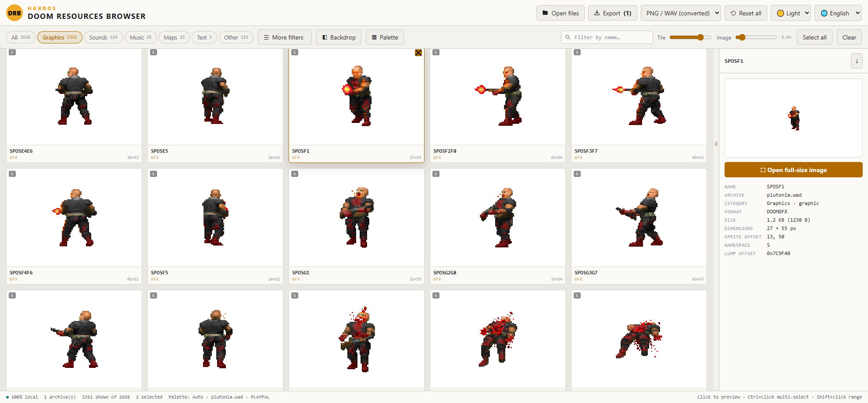Click the SPOSF1 title in details panel
The width and height of the screenshot is (868, 403).
(x=734, y=61)
